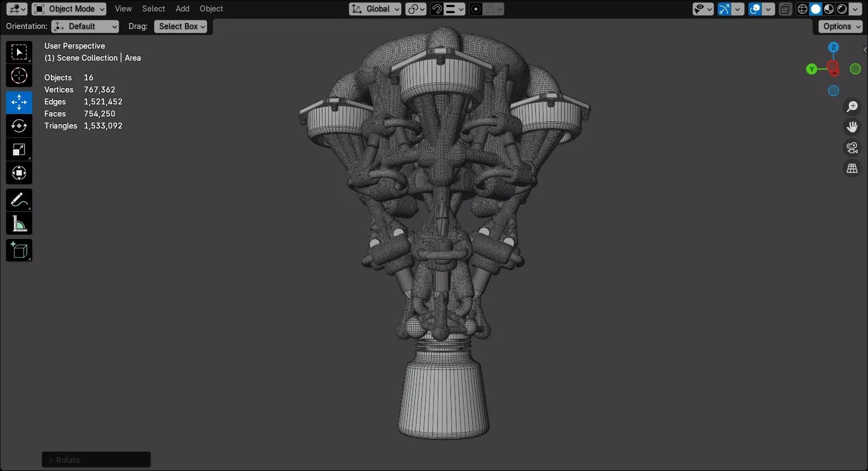Open Object Mode dropdown
The image size is (868, 471).
click(x=69, y=9)
